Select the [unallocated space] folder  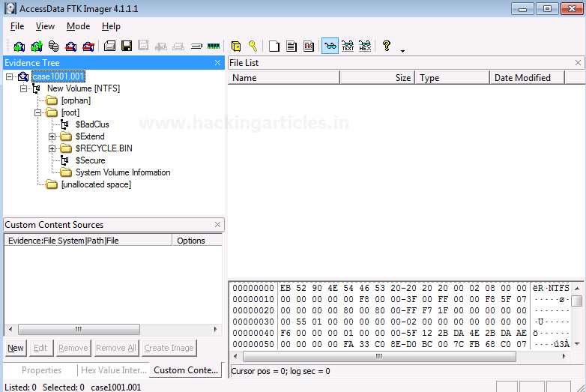click(x=96, y=184)
